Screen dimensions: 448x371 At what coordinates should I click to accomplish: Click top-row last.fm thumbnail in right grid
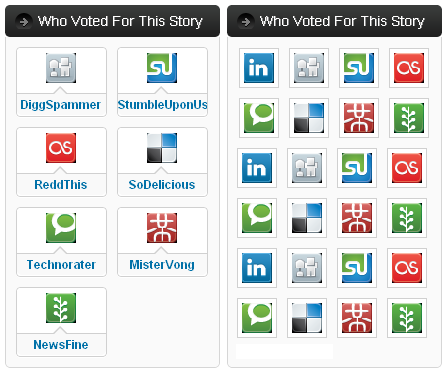click(x=409, y=68)
